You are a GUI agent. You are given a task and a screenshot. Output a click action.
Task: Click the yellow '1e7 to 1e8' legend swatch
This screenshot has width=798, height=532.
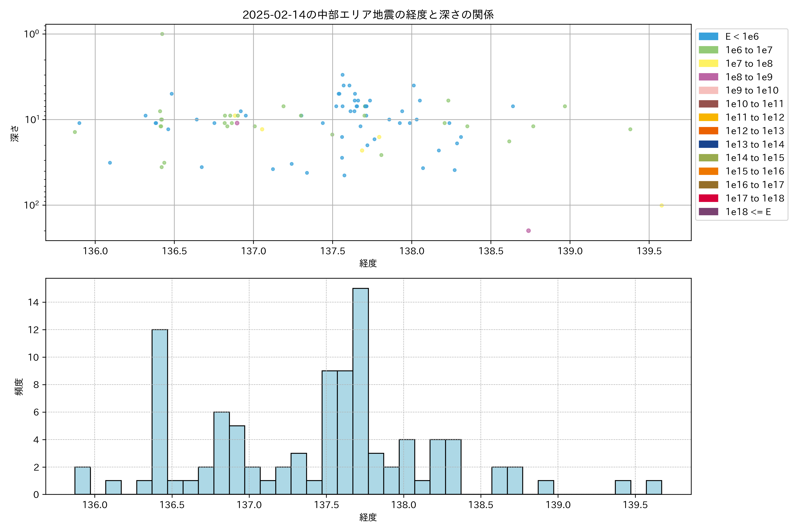tap(708, 63)
